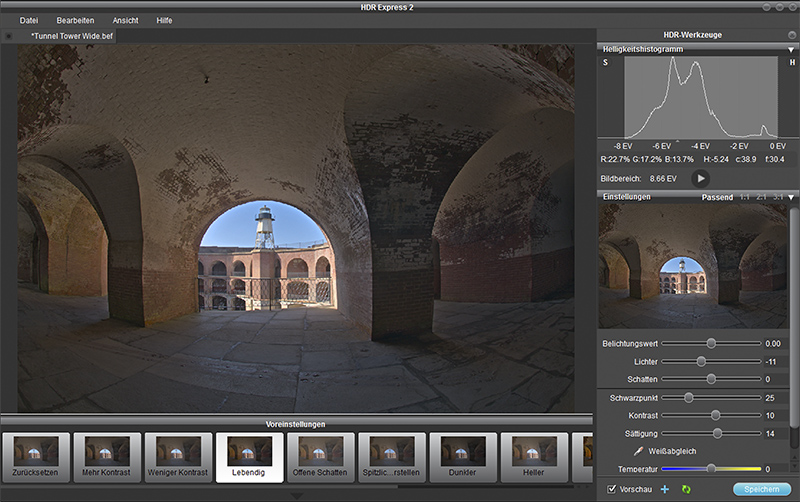Toggle the Vorschau preview checkbox
Viewport: 800px width, 502px height.
(613, 489)
